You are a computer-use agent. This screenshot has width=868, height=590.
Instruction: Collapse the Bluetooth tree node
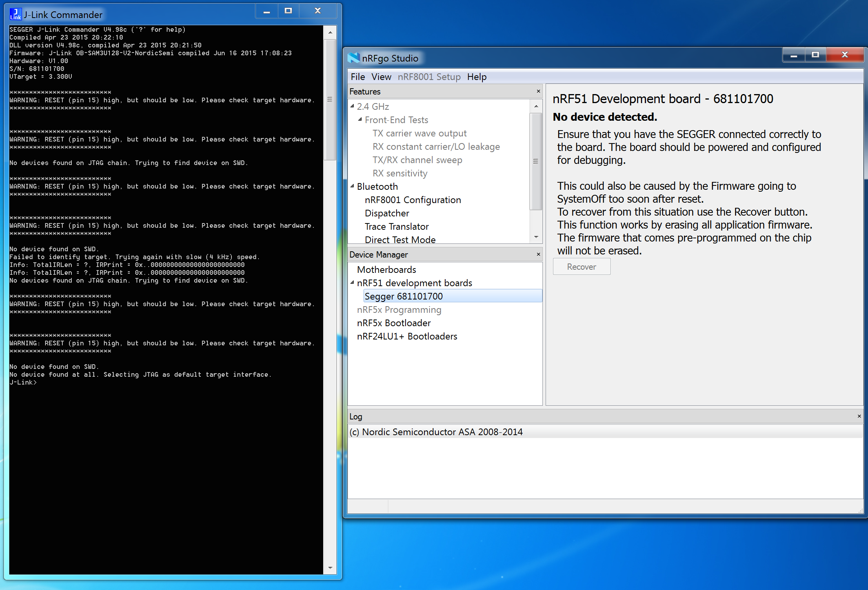click(352, 186)
